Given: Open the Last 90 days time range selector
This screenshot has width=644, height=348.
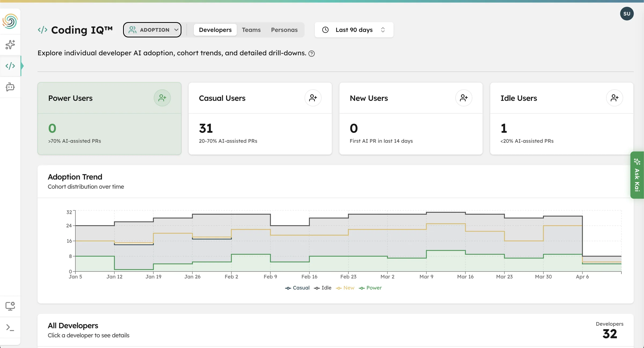Looking at the screenshot, I should [354, 30].
